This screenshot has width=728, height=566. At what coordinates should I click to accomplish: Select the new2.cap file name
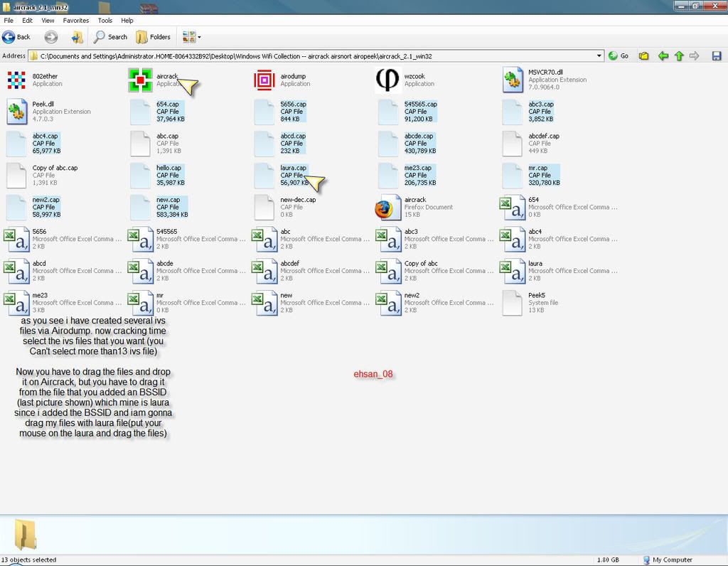click(x=46, y=200)
